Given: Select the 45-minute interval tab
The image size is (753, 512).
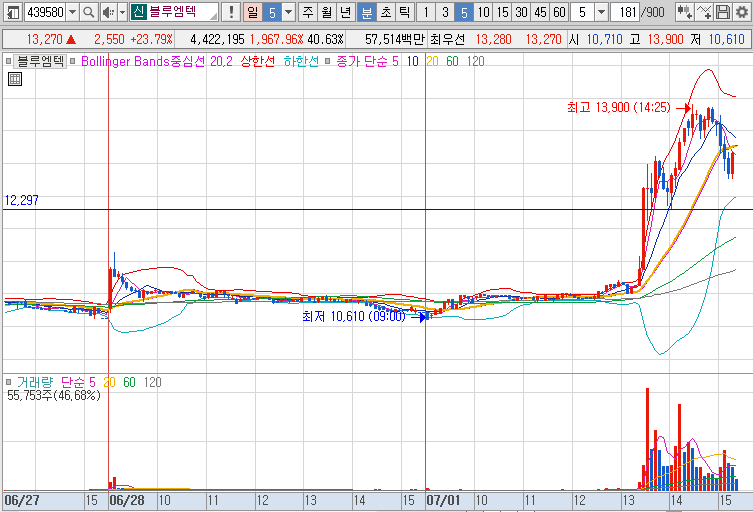Looking at the screenshot, I should pyautogui.click(x=540, y=12).
